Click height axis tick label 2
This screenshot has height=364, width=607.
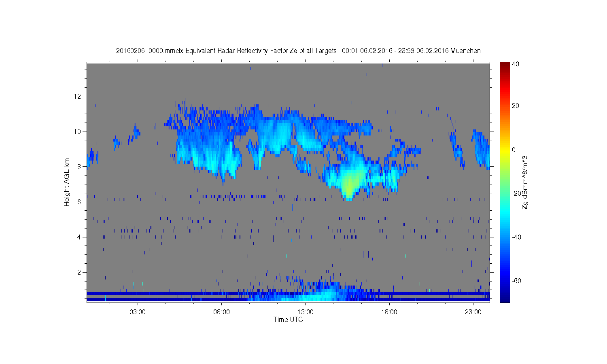click(80, 272)
